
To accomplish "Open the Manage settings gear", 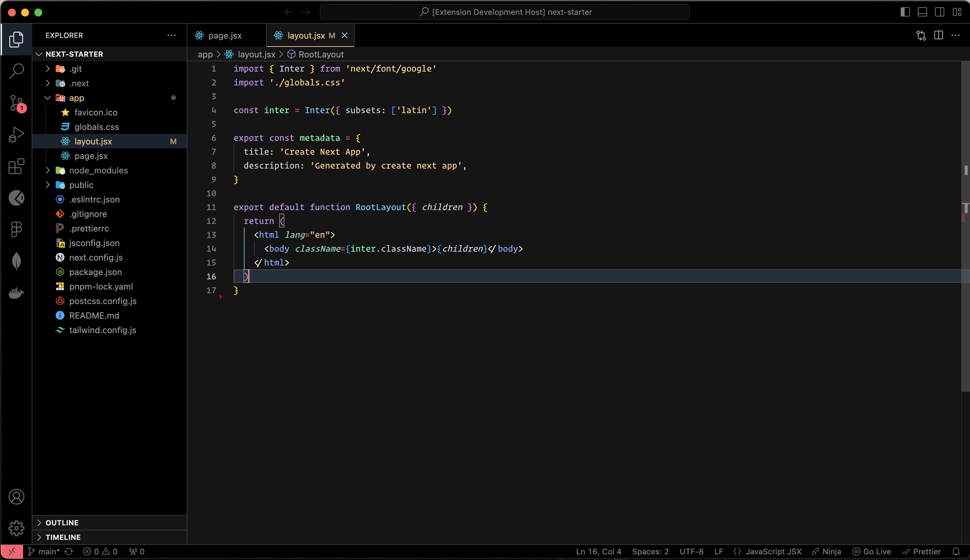I will (16, 528).
